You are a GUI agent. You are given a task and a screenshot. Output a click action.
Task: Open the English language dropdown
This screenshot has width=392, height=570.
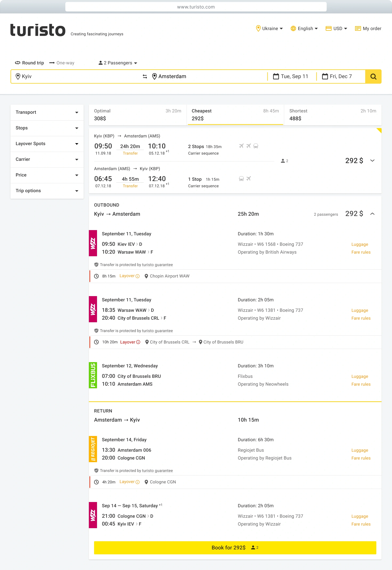[304, 28]
